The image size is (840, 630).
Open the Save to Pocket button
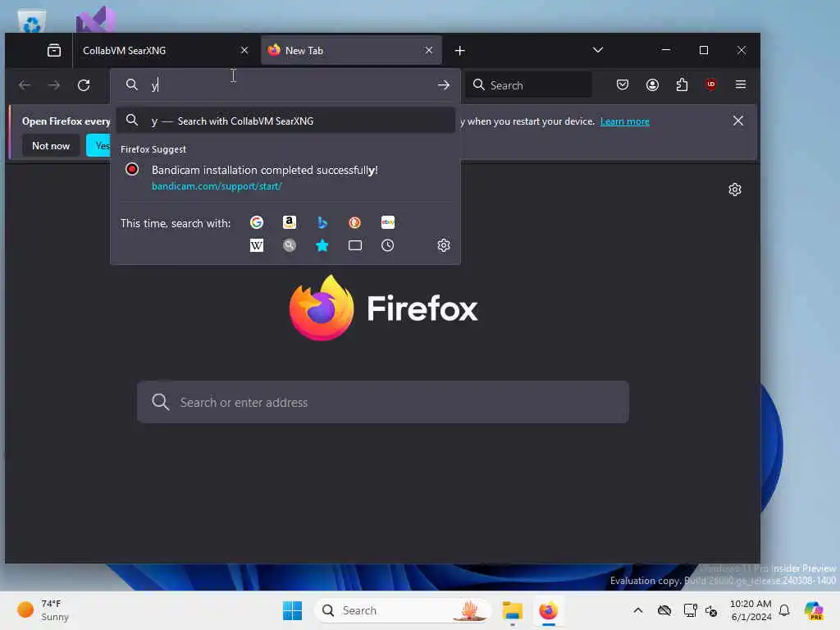(x=622, y=84)
